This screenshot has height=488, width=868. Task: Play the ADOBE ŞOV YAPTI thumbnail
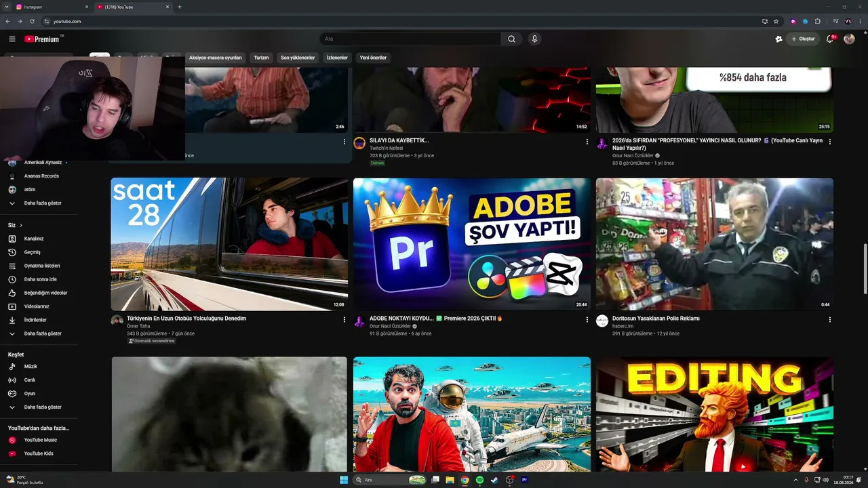point(472,244)
